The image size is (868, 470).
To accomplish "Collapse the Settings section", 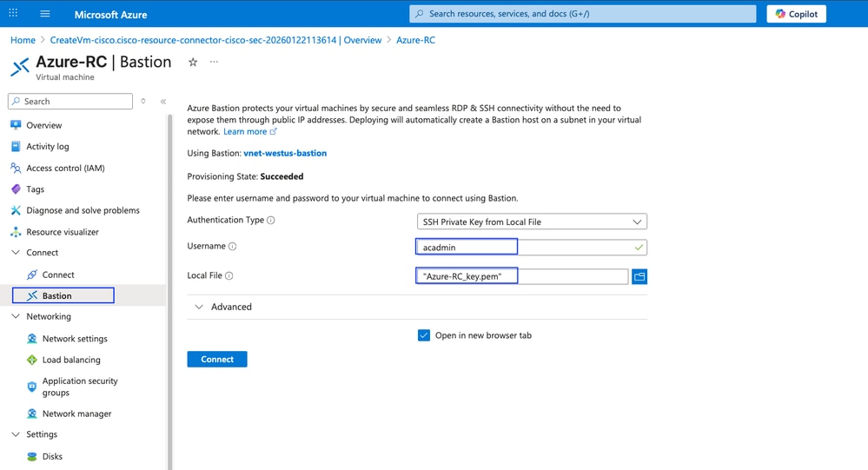I will click(16, 434).
